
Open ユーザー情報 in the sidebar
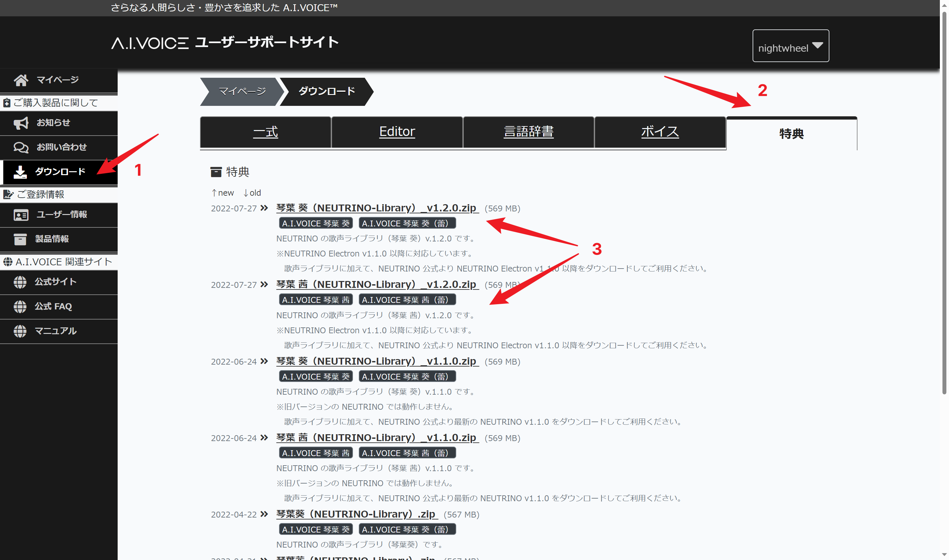[x=59, y=215]
